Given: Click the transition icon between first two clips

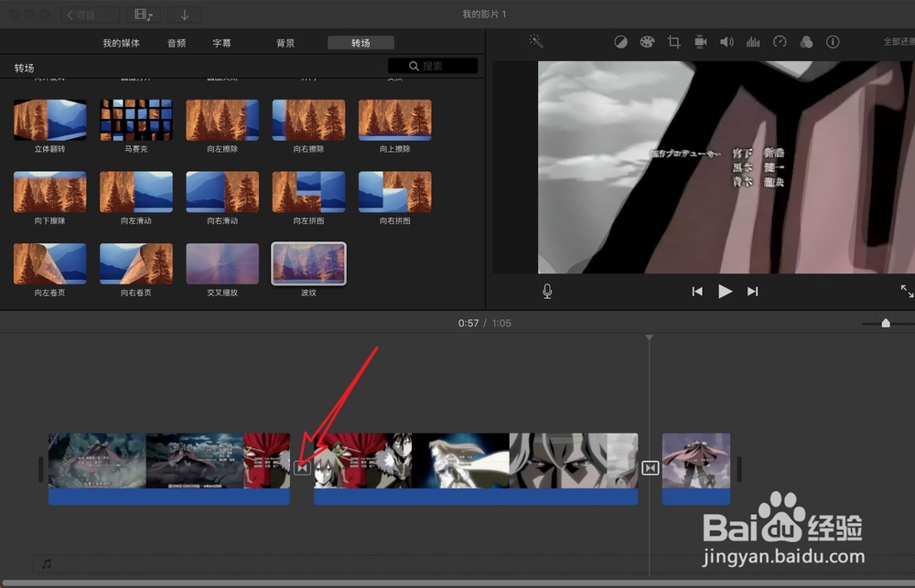Looking at the screenshot, I should [x=302, y=468].
